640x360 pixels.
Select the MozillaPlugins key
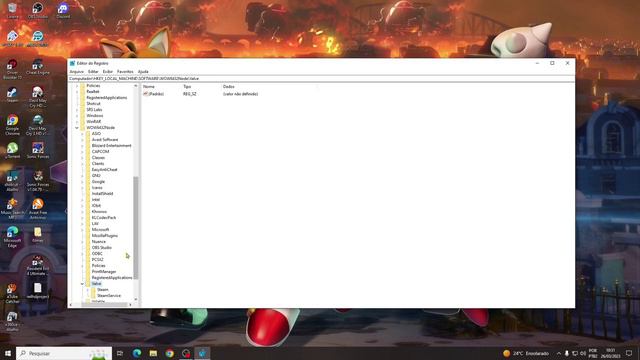point(104,236)
